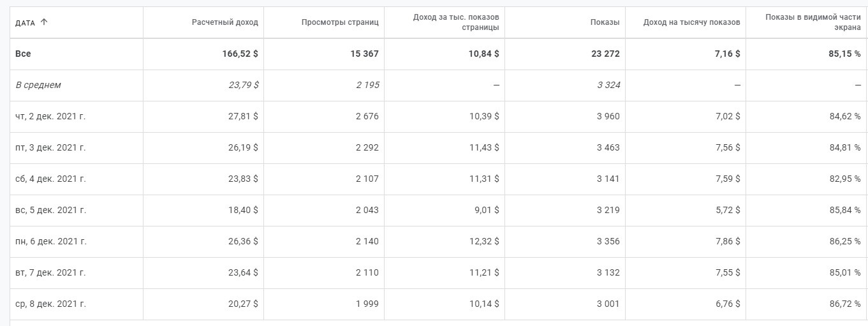868x326 pixels.
Task: Select the сб, 4 дек. 2021 row
Action: tap(50, 179)
